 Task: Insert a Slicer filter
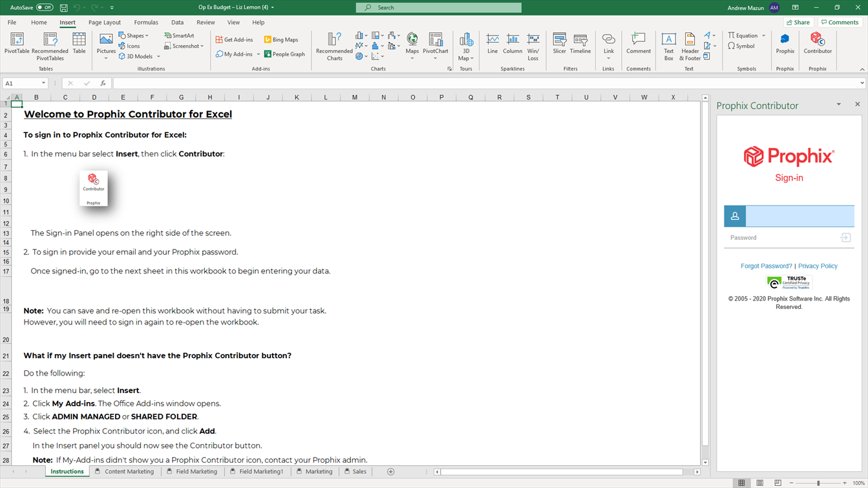click(x=559, y=44)
